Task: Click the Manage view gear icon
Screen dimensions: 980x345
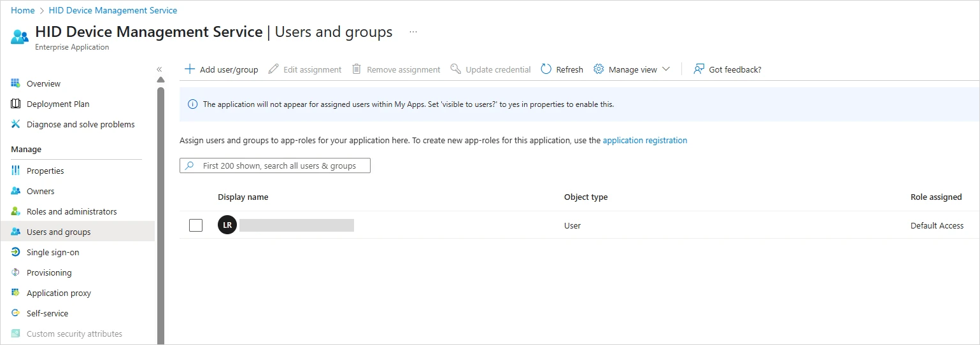Action: pos(599,69)
